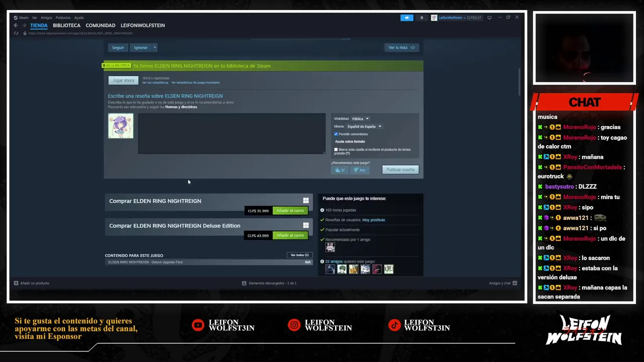Open Ver estadísticas de juego mundiales link
Viewport: 644px width, 362px height.
(195, 82)
